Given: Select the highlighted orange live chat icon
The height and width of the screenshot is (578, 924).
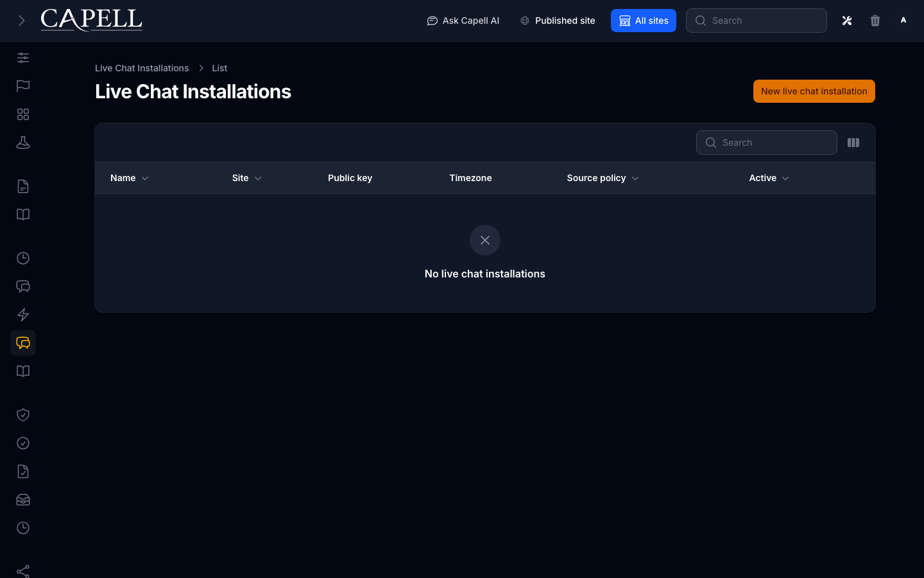Looking at the screenshot, I should point(23,343).
